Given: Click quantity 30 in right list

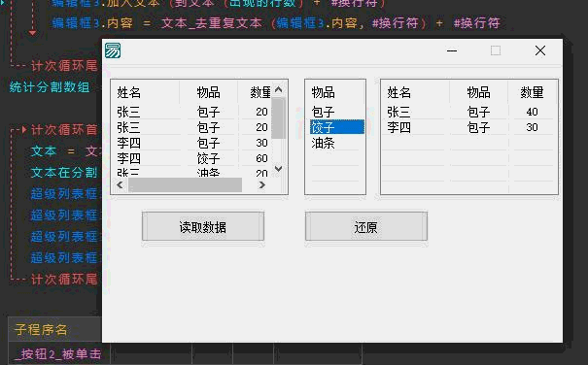Looking at the screenshot, I should pos(532,127).
